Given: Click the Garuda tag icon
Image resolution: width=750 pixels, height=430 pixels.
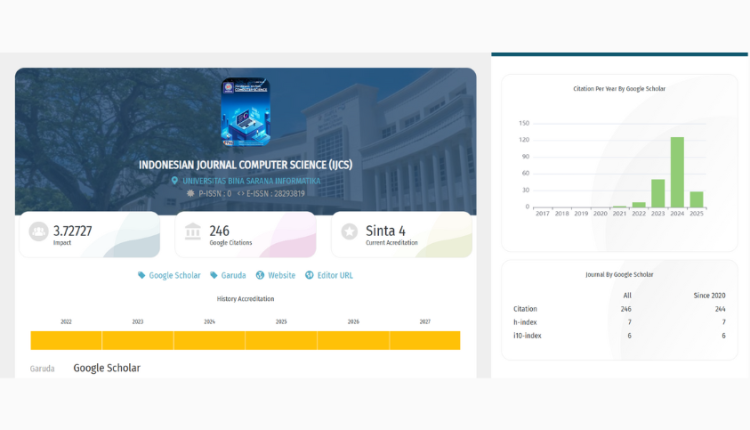Looking at the screenshot, I should click(214, 275).
